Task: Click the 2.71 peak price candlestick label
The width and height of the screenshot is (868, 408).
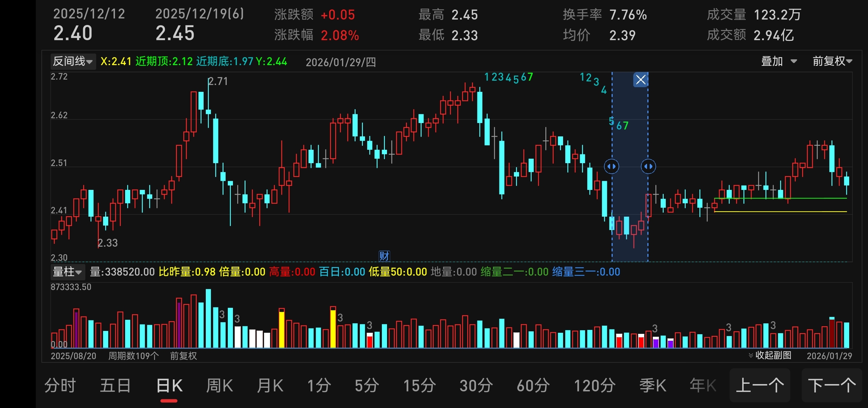Action: tap(218, 81)
